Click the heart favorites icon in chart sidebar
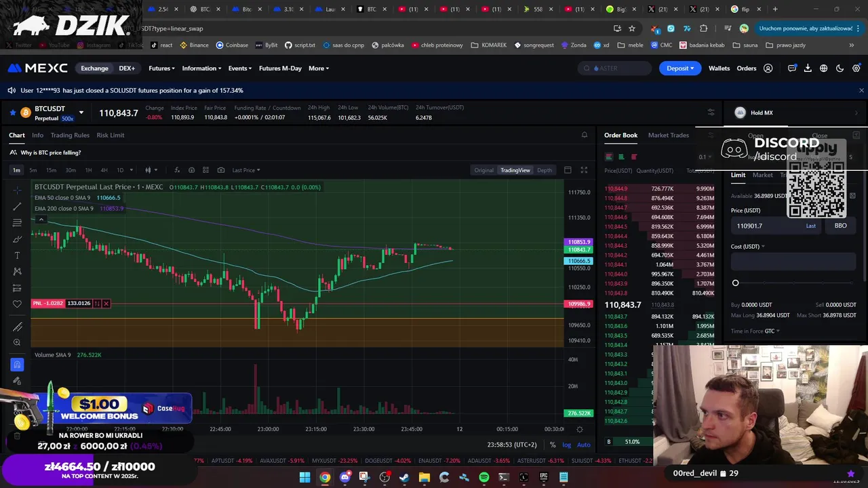 point(17,304)
